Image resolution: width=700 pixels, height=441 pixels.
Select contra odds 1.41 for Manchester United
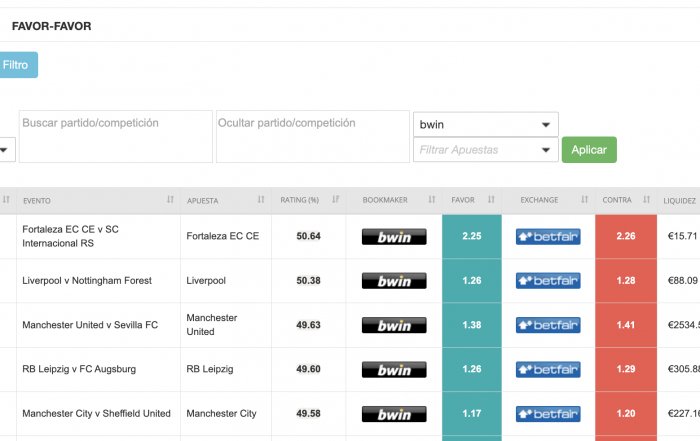pyautogui.click(x=625, y=325)
